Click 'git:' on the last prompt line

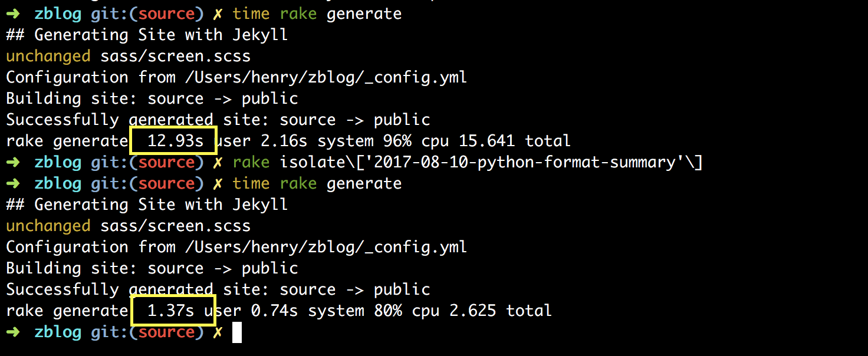[110, 332]
